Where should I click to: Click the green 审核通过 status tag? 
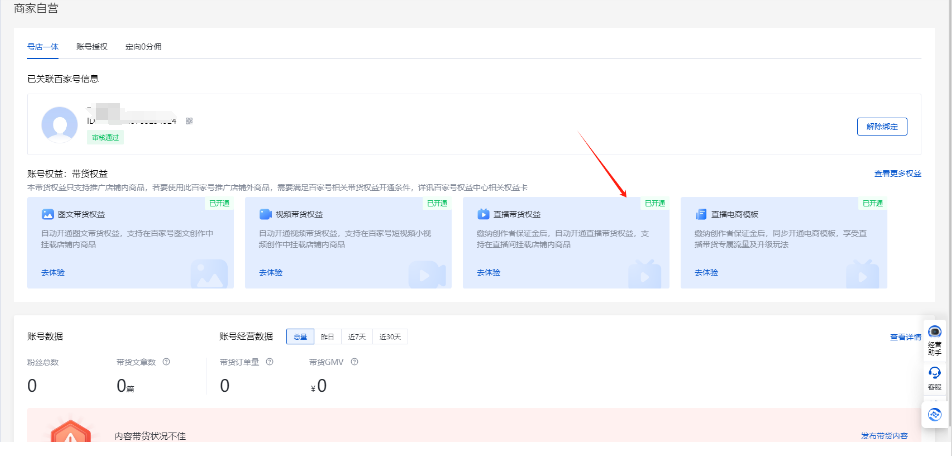(x=106, y=138)
